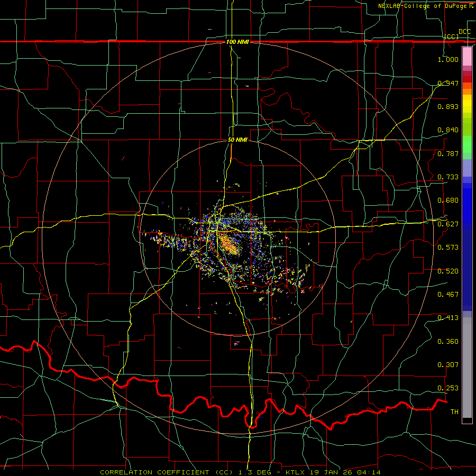Pick the pink segment of color bar

pyautogui.click(x=467, y=57)
